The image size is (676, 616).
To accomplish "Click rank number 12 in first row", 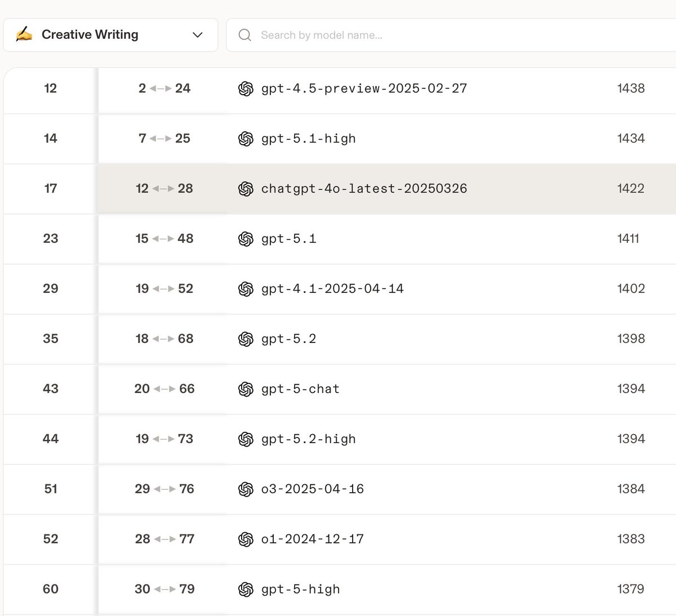I will (x=50, y=88).
